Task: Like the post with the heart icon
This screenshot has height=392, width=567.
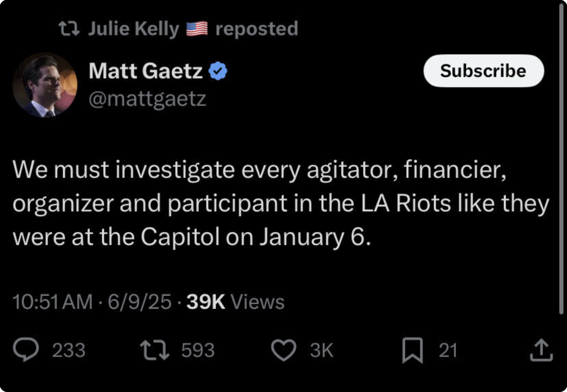Action: click(x=284, y=350)
